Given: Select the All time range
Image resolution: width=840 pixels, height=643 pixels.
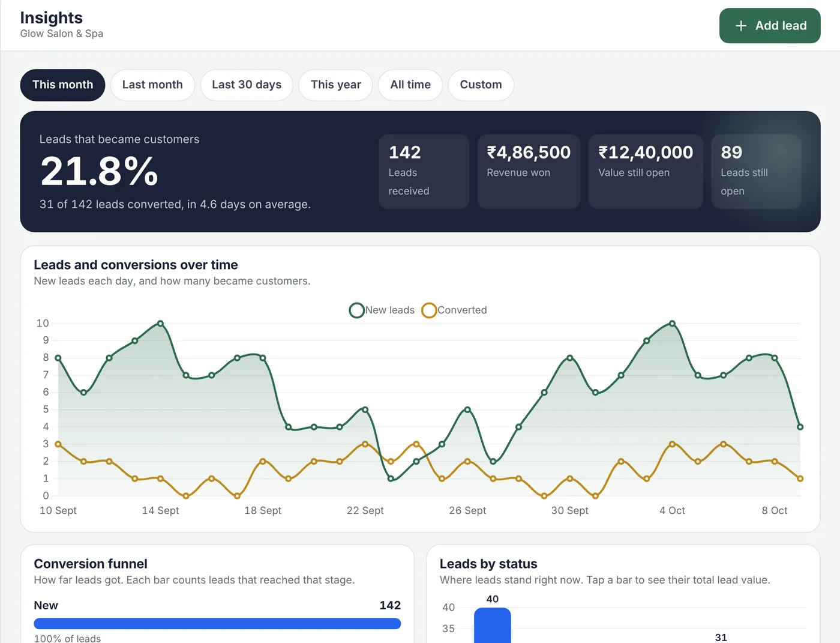Looking at the screenshot, I should point(410,85).
